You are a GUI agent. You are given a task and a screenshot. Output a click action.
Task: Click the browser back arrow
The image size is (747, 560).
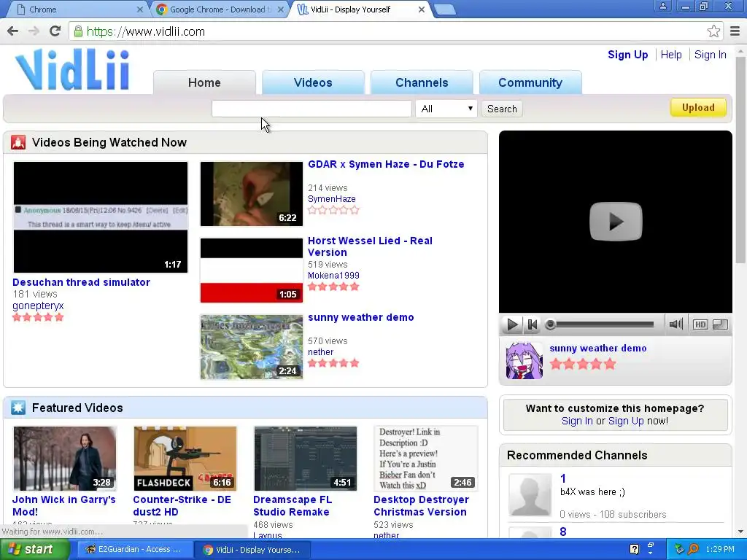(13, 31)
